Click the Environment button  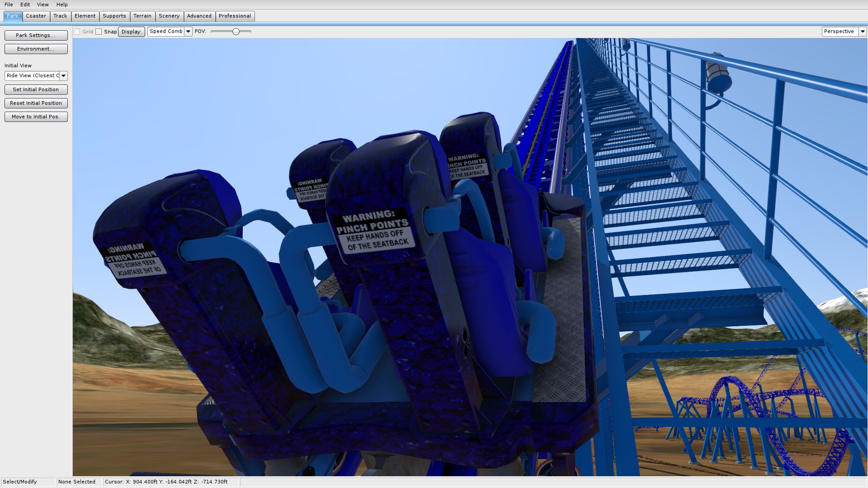click(x=36, y=49)
